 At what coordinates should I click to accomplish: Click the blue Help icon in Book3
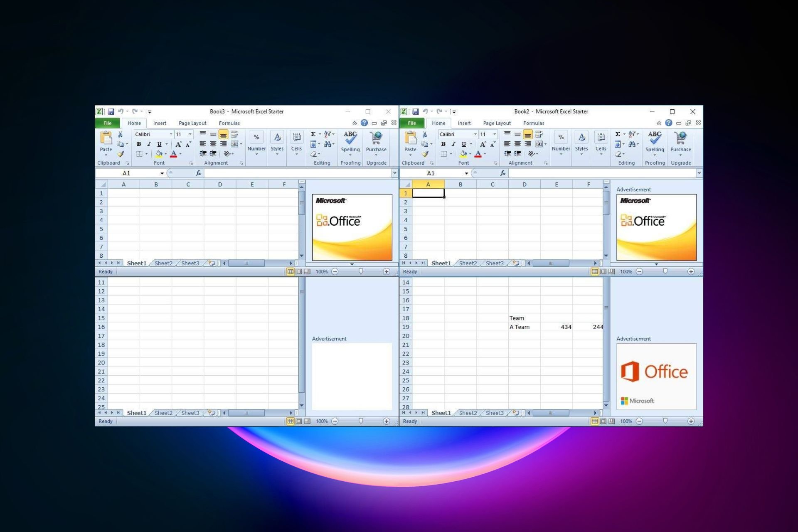tap(364, 123)
